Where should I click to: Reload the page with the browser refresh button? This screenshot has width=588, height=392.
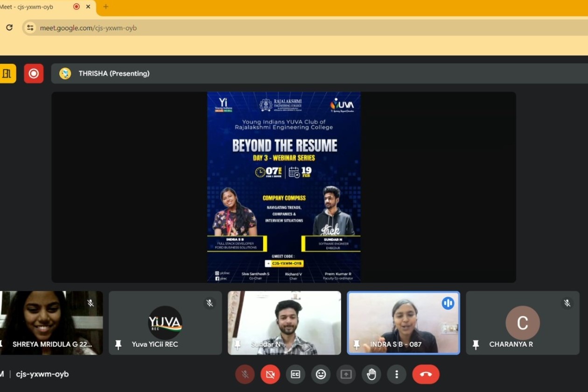(9, 28)
